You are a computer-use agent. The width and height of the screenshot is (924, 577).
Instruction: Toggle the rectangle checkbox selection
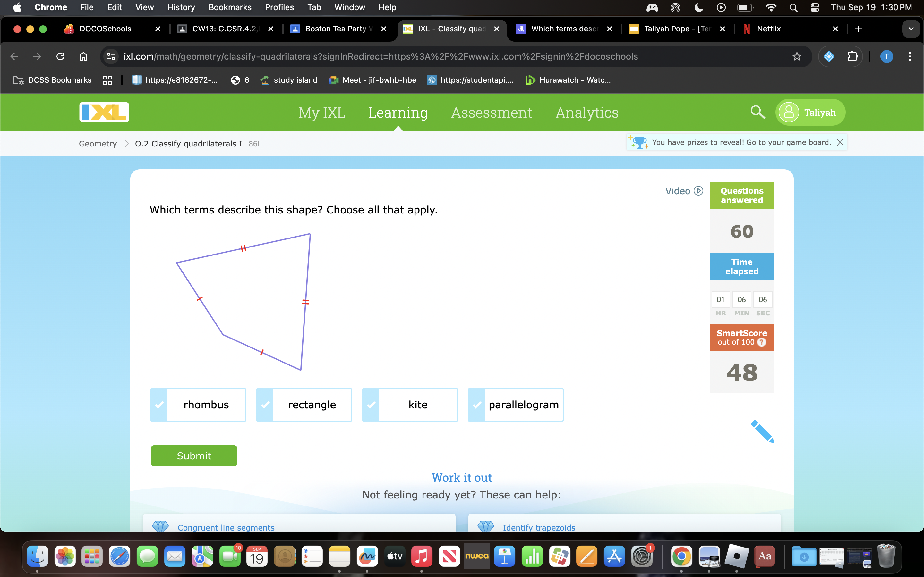[x=265, y=404]
